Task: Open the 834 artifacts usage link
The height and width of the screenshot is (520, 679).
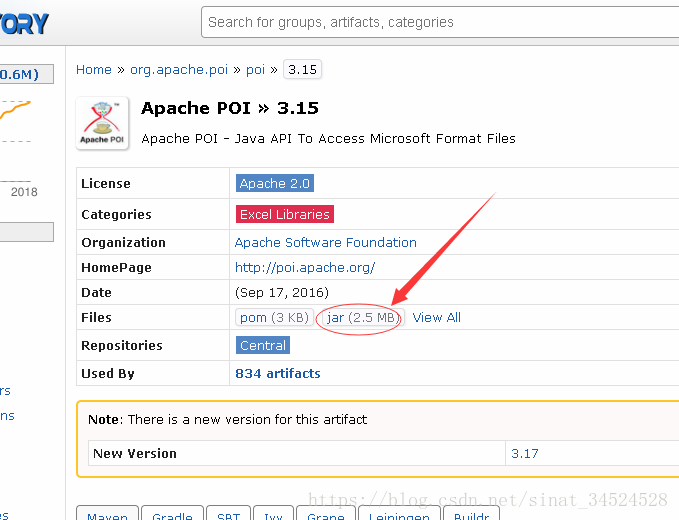Action: (x=278, y=373)
